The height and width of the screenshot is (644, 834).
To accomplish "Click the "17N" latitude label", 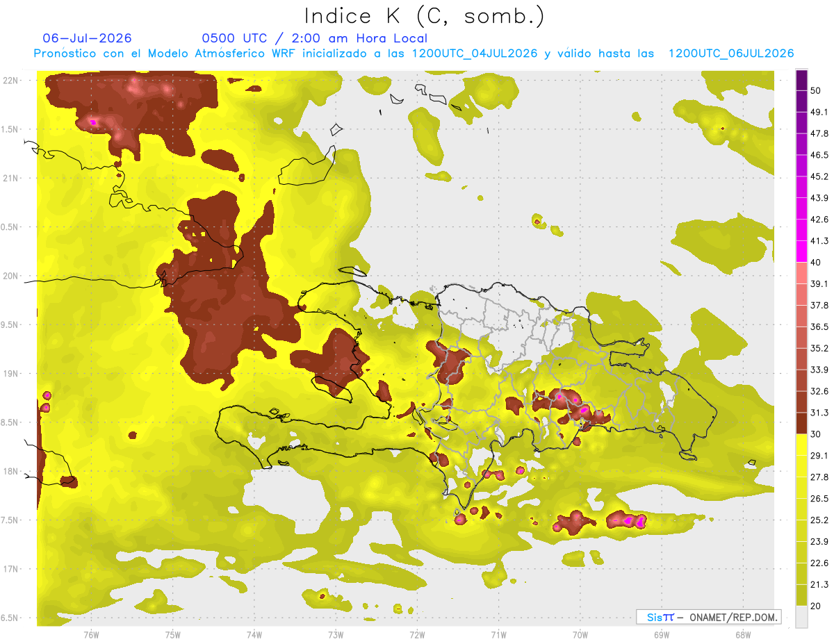I will click(x=11, y=570).
